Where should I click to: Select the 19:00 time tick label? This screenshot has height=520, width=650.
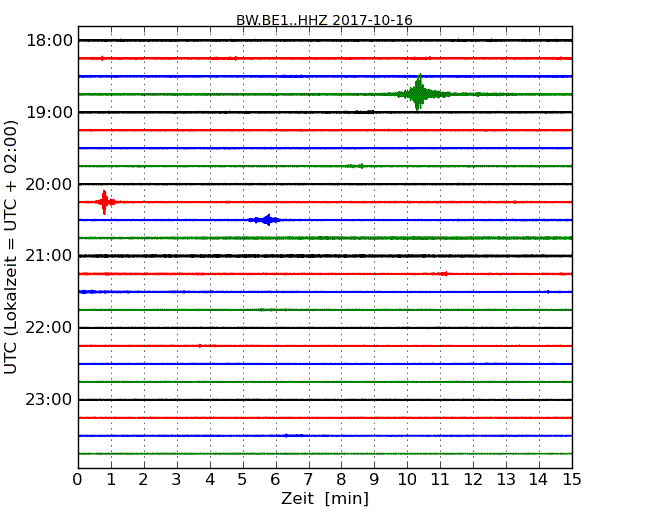[49, 112]
